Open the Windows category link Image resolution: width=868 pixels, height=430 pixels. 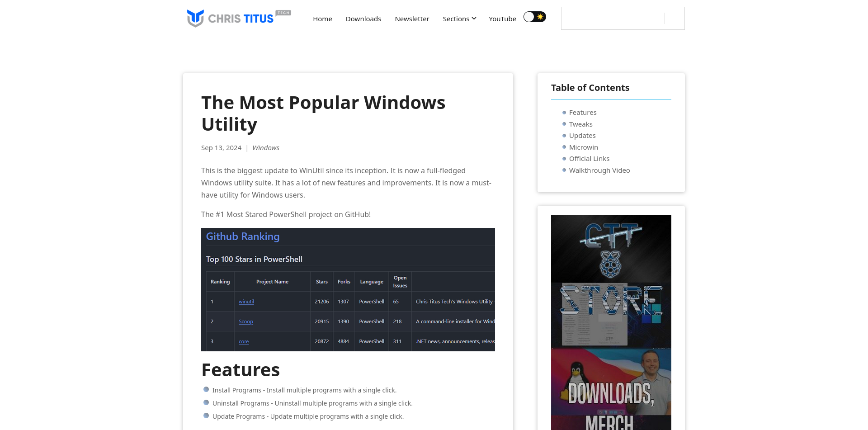pos(266,148)
